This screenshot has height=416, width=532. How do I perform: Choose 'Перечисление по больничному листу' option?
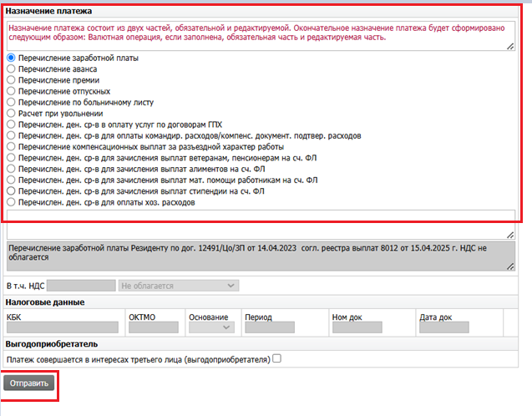click(11, 102)
